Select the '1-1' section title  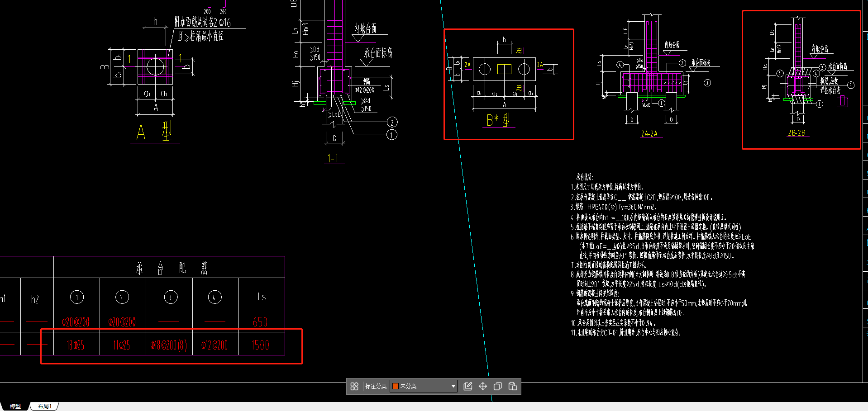point(333,158)
